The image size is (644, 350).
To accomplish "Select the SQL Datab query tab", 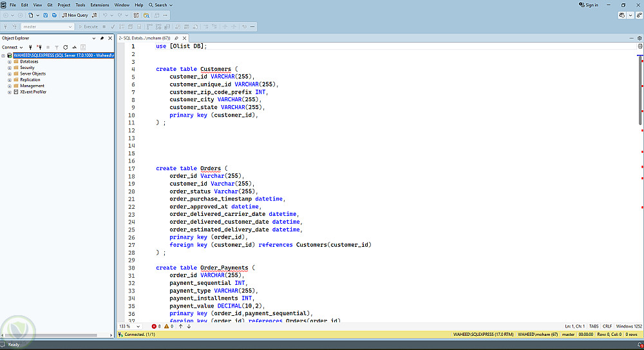I will (x=144, y=38).
